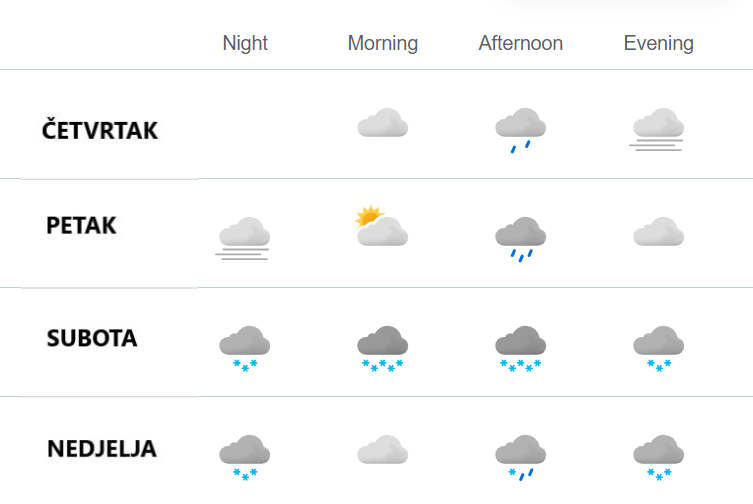Click the Afternoon column header
Viewport: 753px width, 504px height.
(521, 43)
